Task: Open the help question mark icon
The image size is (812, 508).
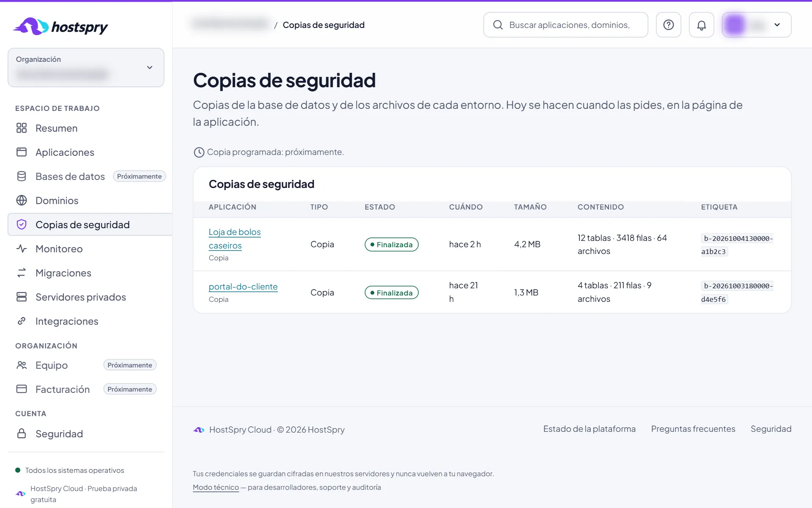Action: (x=668, y=25)
